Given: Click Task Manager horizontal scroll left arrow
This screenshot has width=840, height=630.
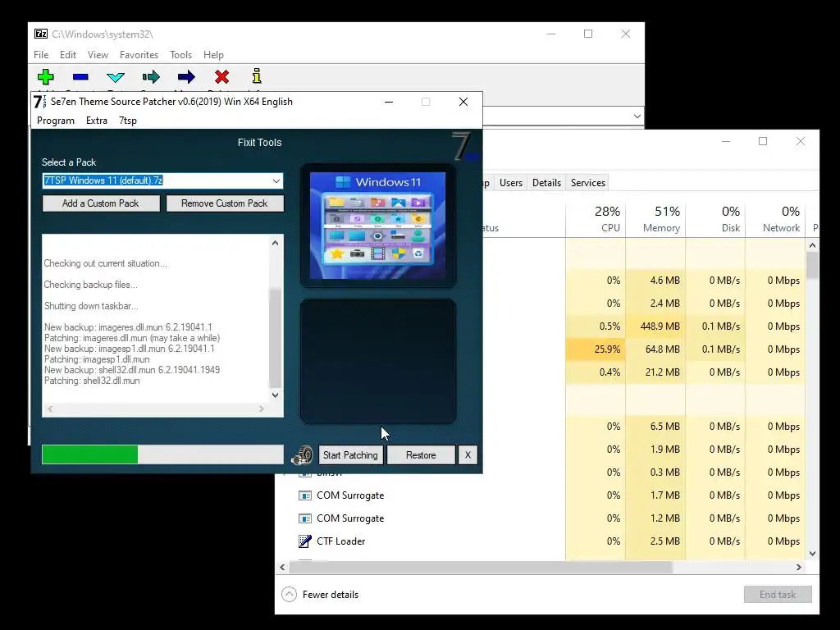Looking at the screenshot, I should [283, 568].
